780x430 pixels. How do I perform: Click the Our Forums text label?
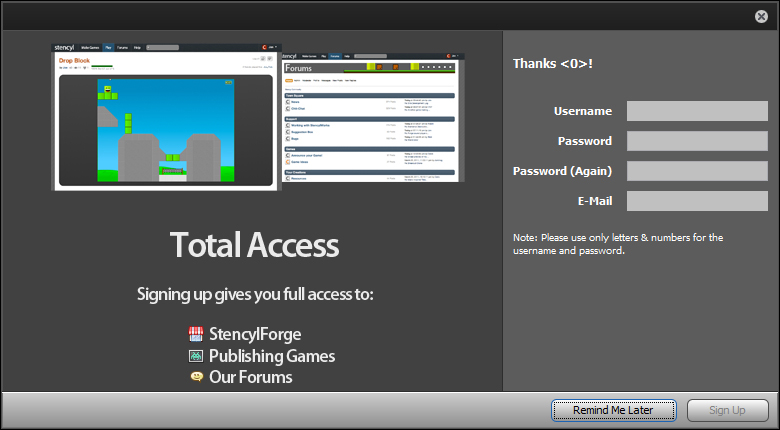(250, 377)
